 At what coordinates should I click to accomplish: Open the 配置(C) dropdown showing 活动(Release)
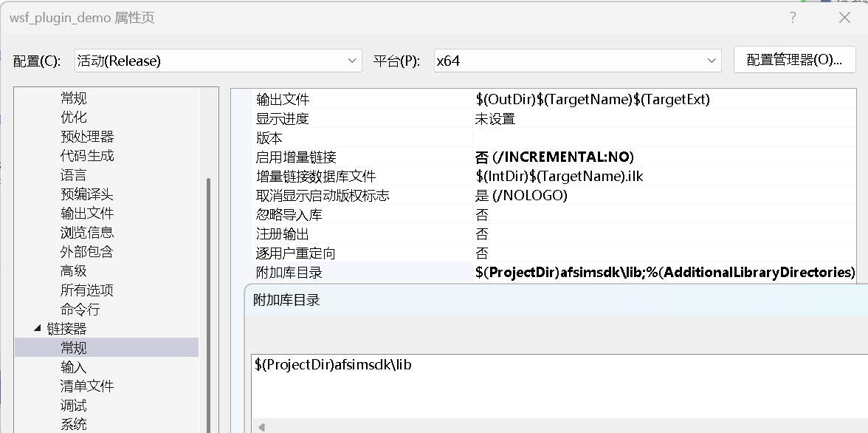click(x=218, y=61)
